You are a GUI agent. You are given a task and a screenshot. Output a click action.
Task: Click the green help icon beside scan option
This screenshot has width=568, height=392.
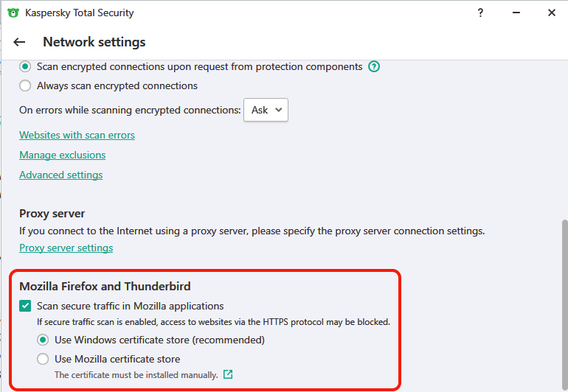pos(374,66)
